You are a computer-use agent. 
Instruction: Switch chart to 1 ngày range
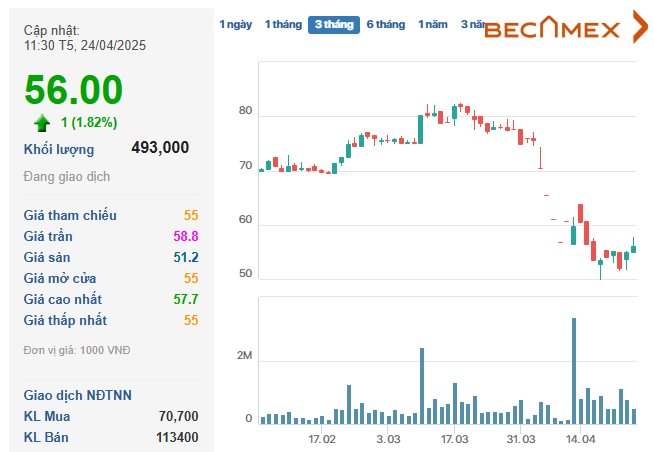[235, 24]
